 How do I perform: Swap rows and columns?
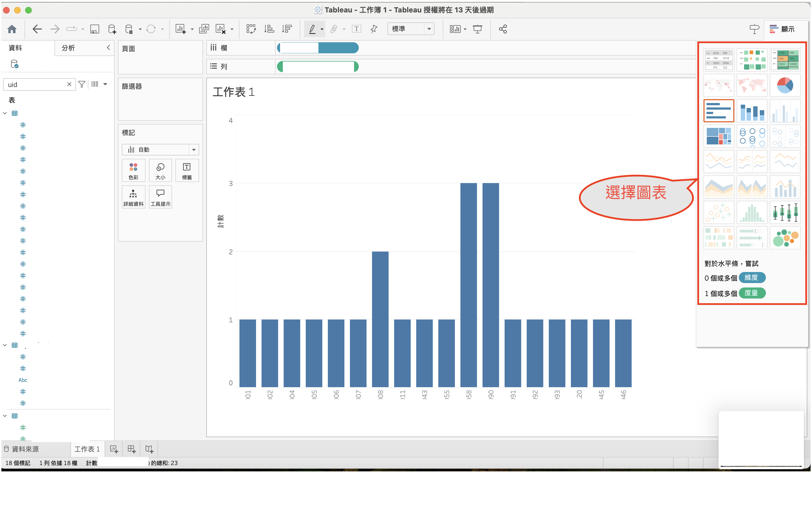[251, 29]
